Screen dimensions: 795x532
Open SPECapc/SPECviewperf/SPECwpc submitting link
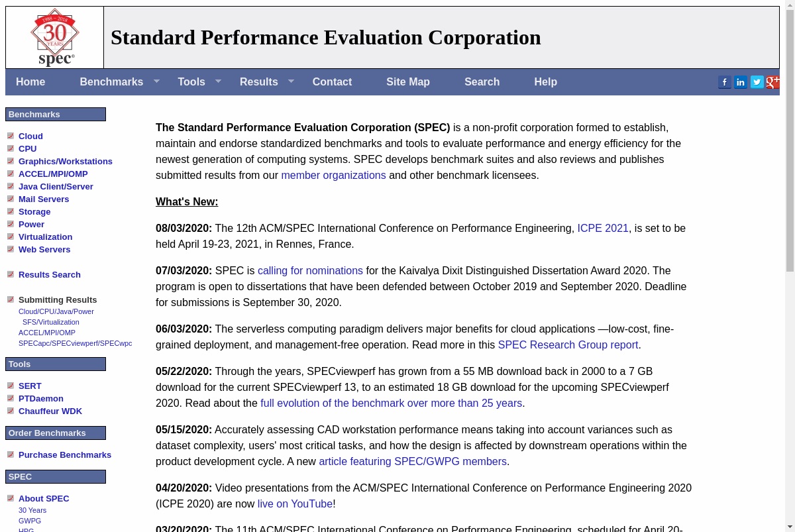click(76, 343)
